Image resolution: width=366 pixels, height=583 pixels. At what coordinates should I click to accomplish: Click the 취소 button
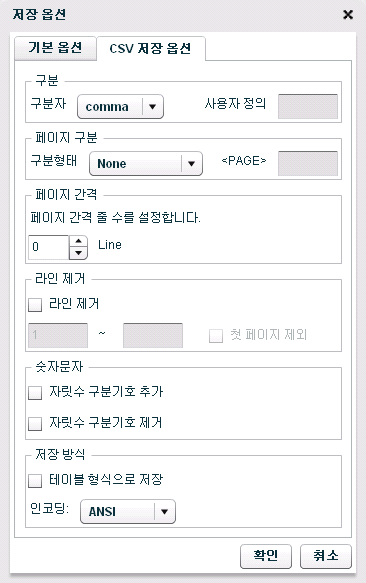click(x=325, y=556)
